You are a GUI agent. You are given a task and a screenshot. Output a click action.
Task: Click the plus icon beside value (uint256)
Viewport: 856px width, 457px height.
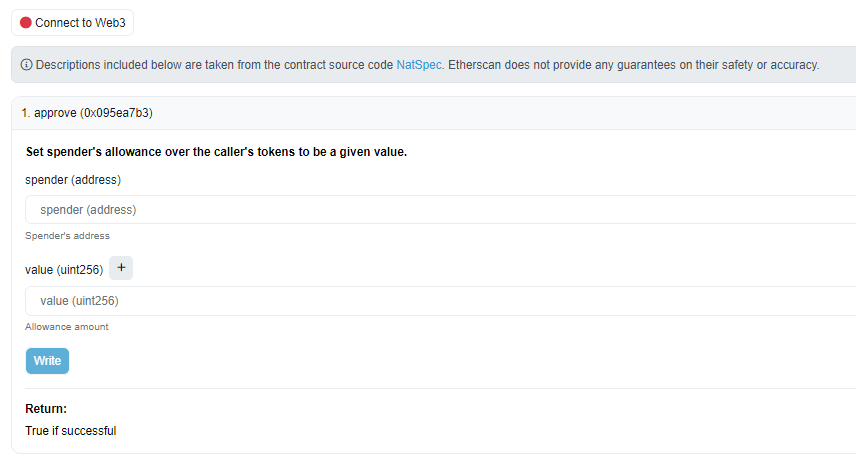[x=120, y=268]
